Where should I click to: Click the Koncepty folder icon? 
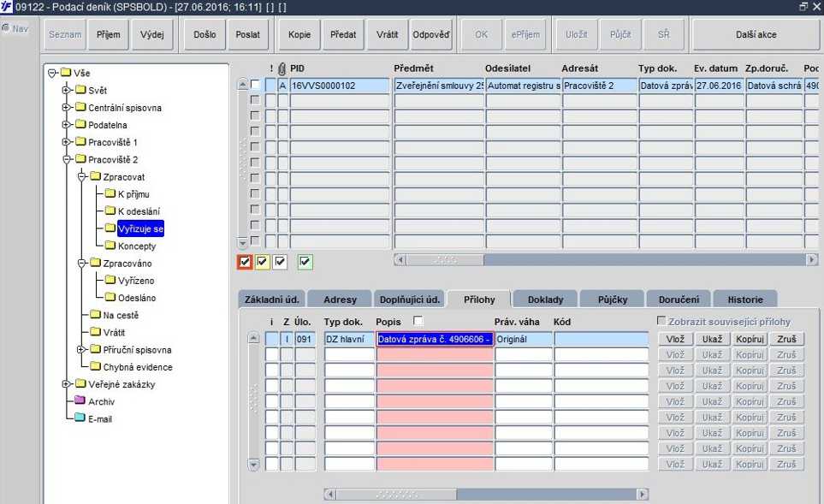click(110, 245)
